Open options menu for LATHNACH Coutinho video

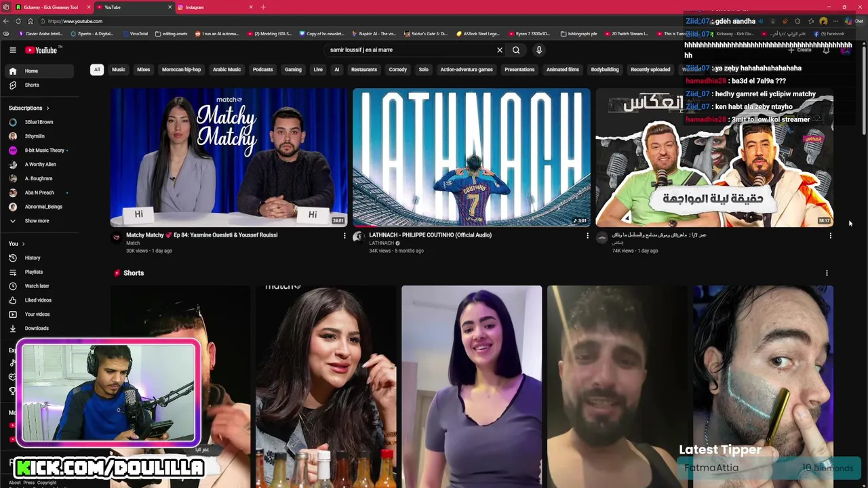[x=587, y=236]
